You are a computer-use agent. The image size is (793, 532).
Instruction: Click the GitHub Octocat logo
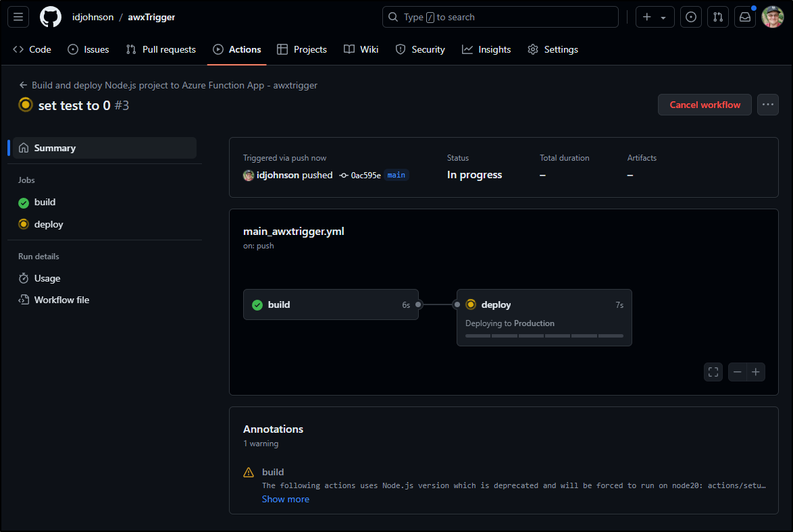tap(51, 17)
